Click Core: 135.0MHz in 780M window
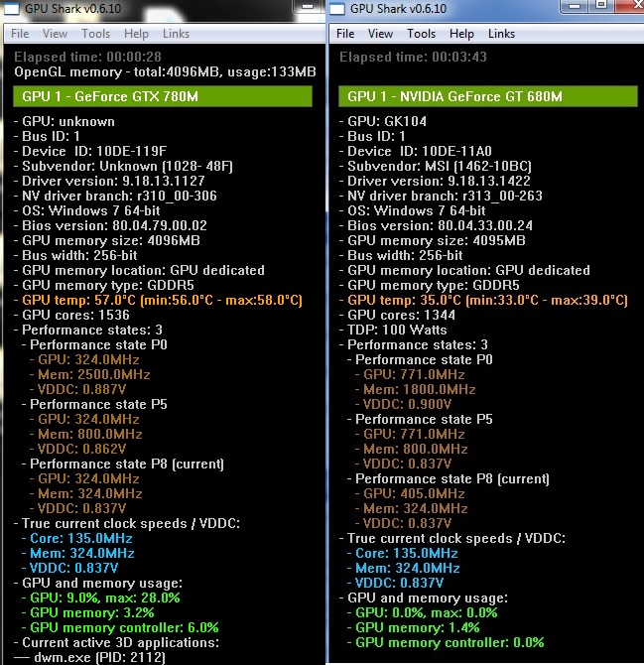Viewport: 644px width, 665px height. 77,538
